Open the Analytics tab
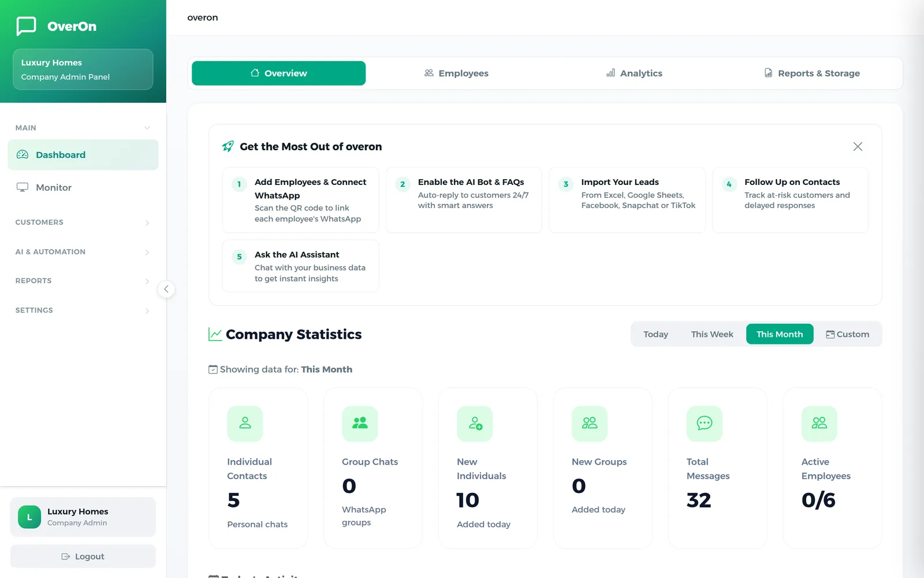The width and height of the screenshot is (924, 578). (x=634, y=73)
